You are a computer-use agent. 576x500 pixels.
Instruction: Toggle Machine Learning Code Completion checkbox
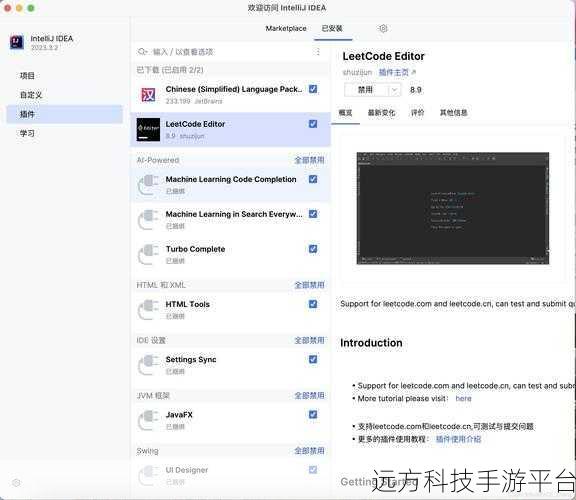pyautogui.click(x=313, y=179)
